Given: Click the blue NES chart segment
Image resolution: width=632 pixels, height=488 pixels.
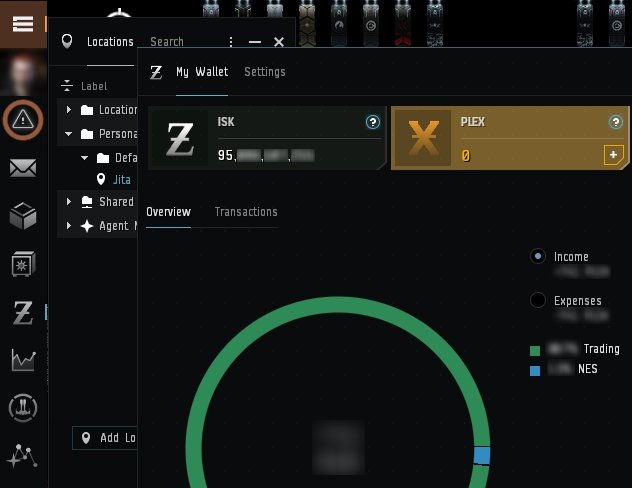Looking at the screenshot, I should pyautogui.click(x=482, y=455).
